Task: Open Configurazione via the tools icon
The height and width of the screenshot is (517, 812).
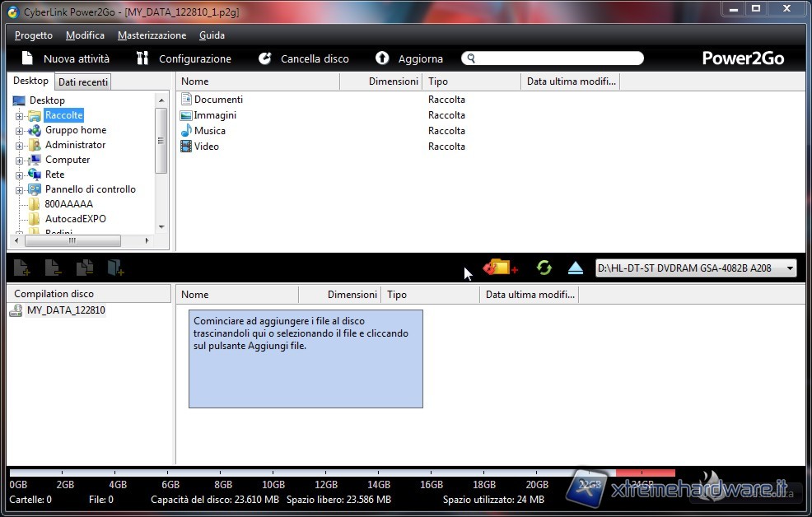Action: [142, 58]
